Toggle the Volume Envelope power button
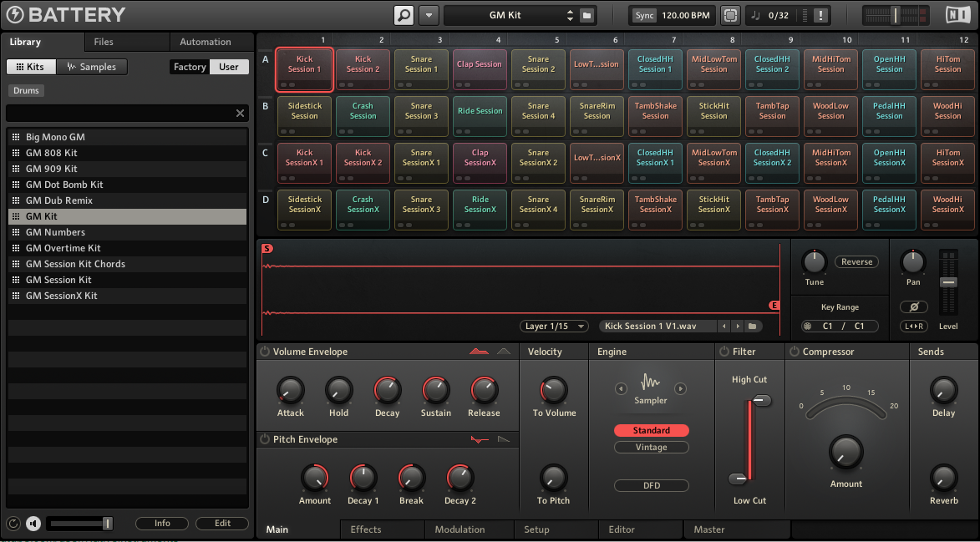Screen dimensions: 980x542 pyautogui.click(x=265, y=352)
